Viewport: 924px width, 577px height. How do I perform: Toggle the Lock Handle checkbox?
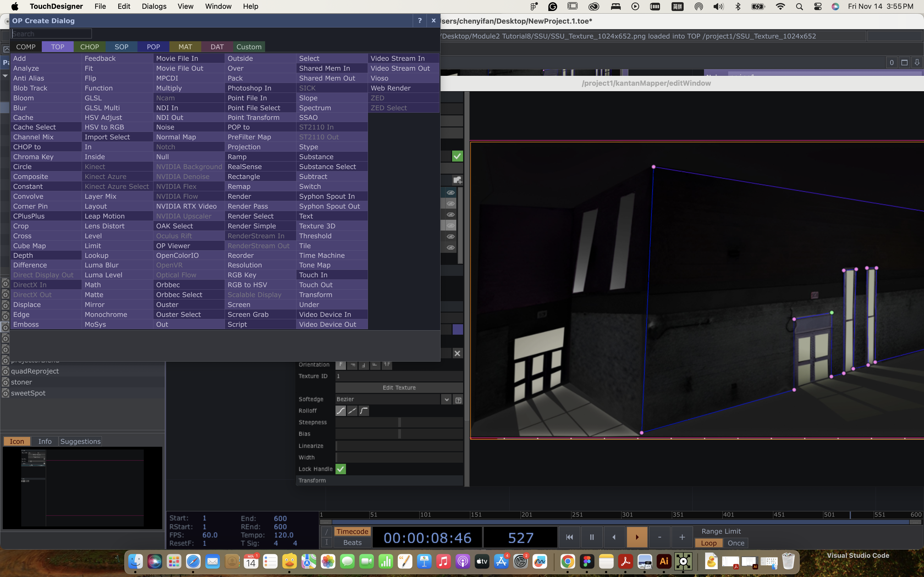click(x=340, y=469)
